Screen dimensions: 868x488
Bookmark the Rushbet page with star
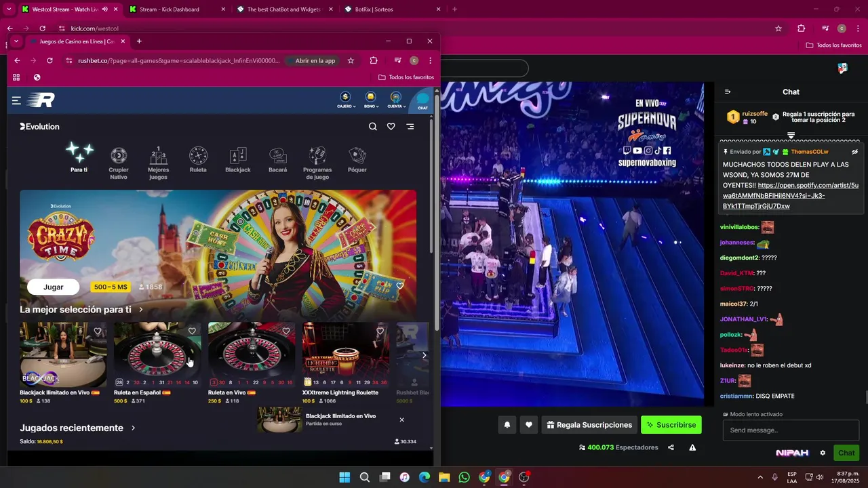(351, 60)
